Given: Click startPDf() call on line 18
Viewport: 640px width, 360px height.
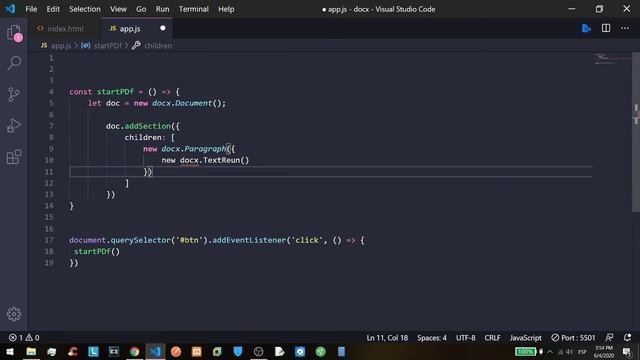Looking at the screenshot, I should tap(97, 251).
